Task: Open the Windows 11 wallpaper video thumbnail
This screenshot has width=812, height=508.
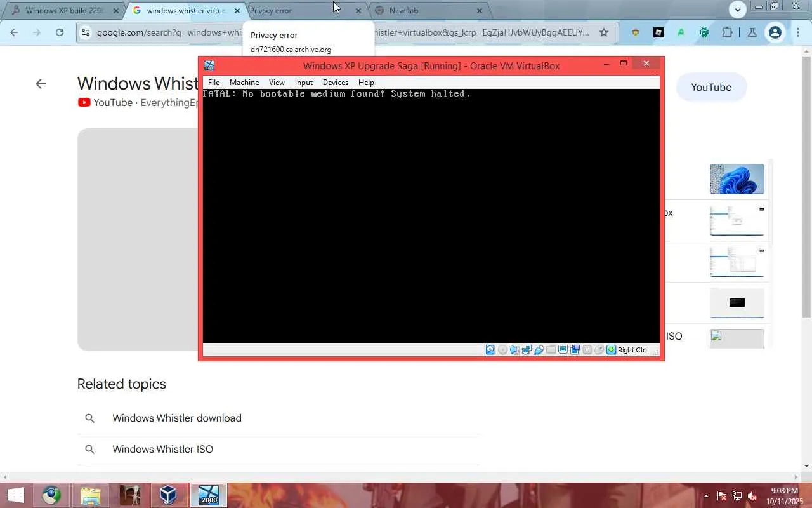Action: pos(737,179)
